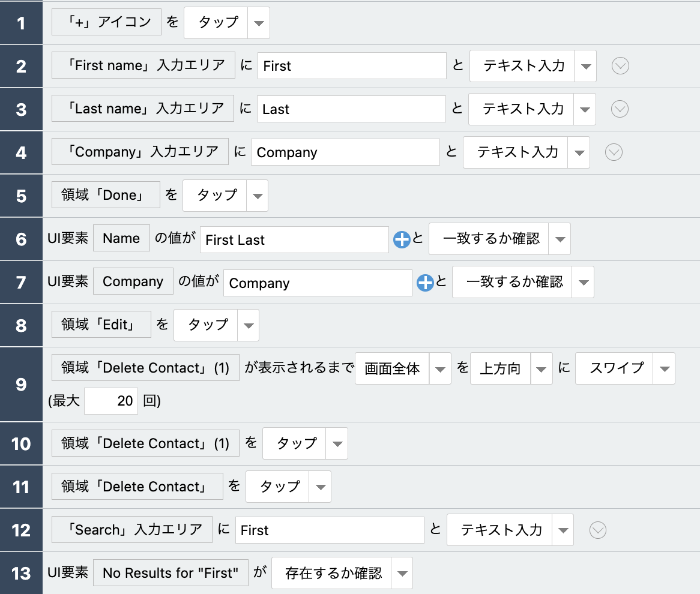Click the circled chevron icon in step 4
The image size is (700, 594).
pos(614,152)
